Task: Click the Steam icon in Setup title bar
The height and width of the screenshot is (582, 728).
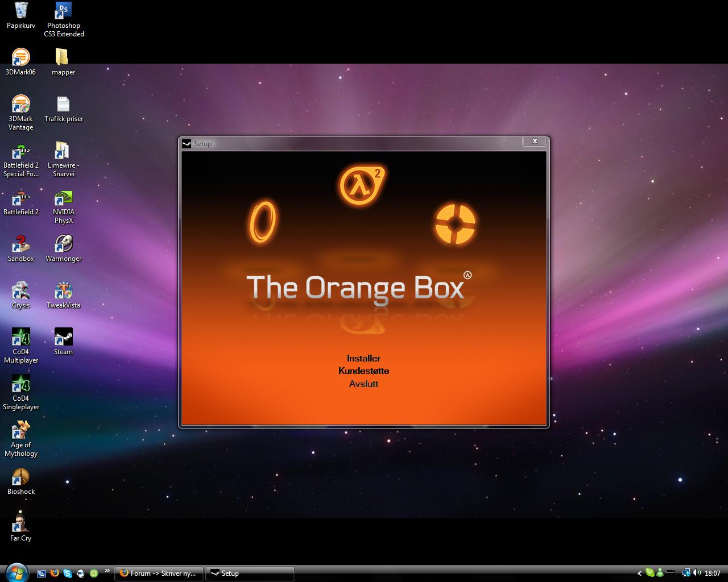Action: click(186, 144)
